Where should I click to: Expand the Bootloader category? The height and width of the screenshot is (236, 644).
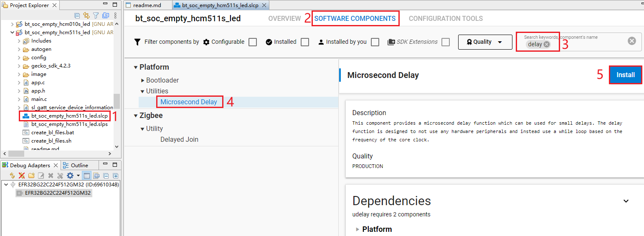tap(143, 80)
